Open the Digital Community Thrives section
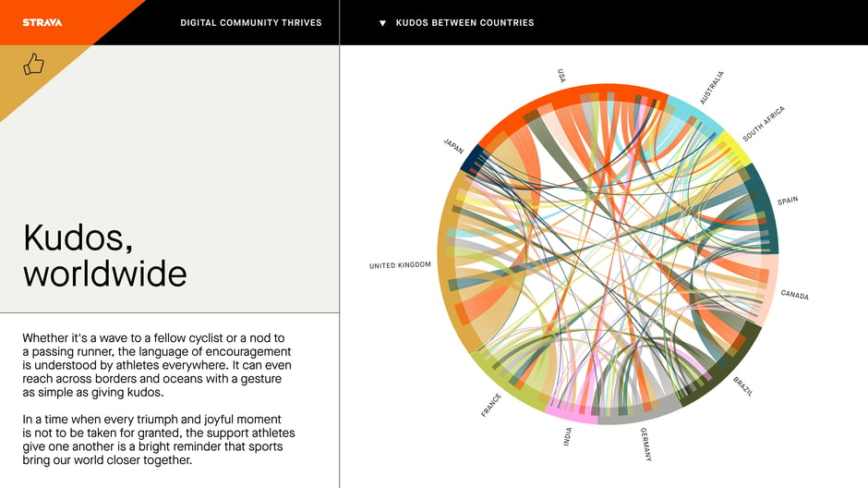 pos(251,23)
